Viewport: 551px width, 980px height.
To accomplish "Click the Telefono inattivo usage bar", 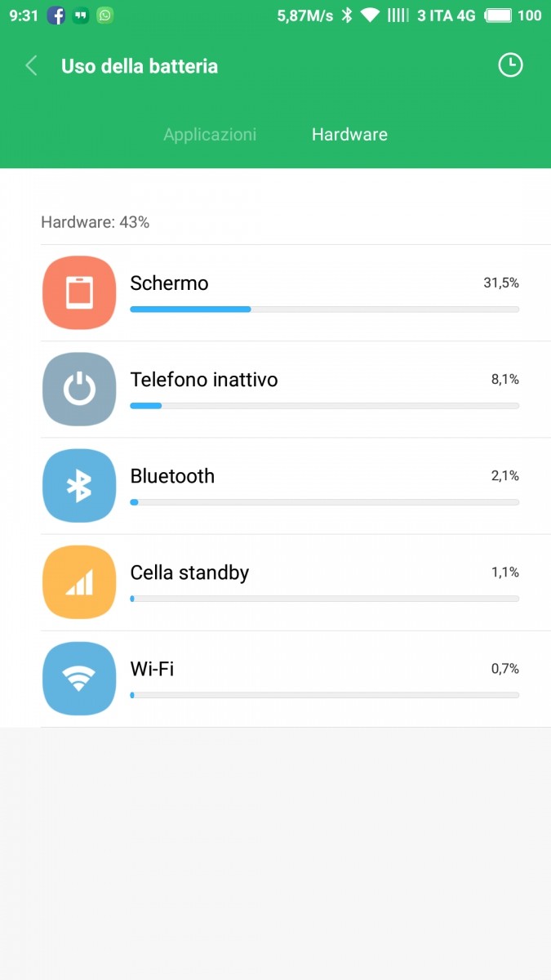I will coord(324,406).
